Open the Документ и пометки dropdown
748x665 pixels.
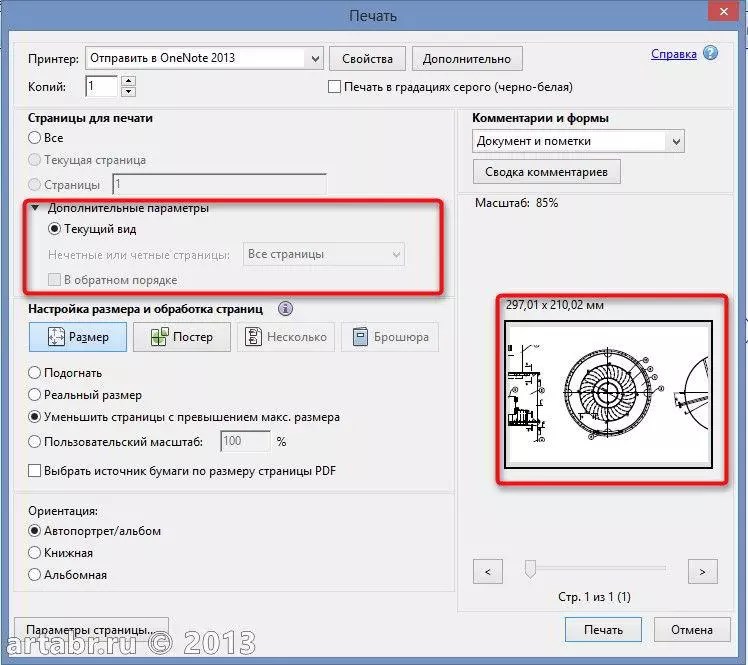click(x=676, y=141)
